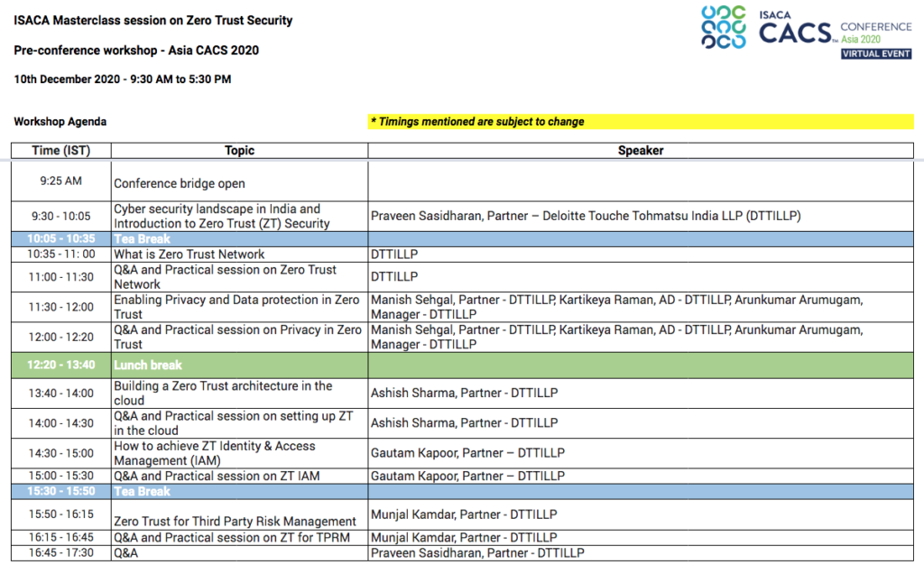Click the '10:05 - 10:35' tea break time

61,238
